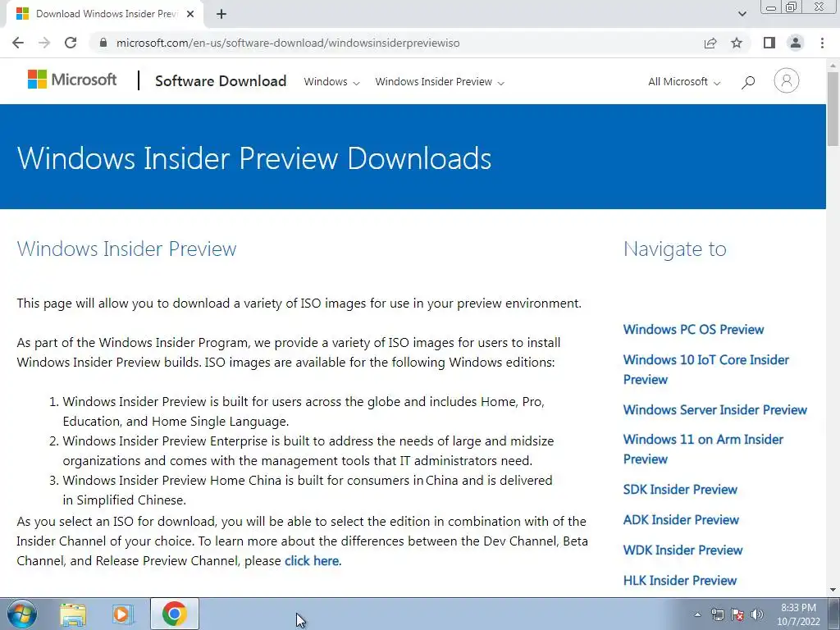Click the Chrome taskbar icon
The width and height of the screenshot is (840, 630).
click(x=175, y=614)
